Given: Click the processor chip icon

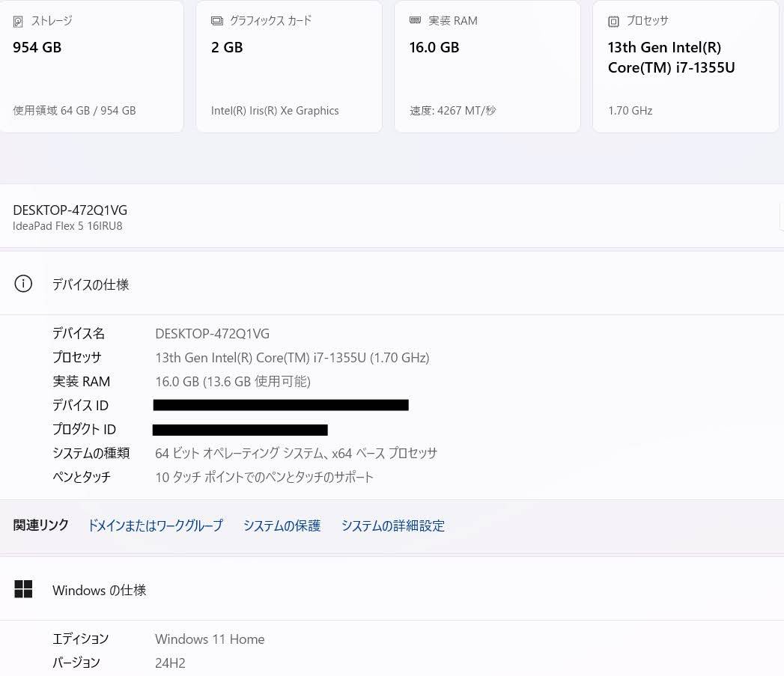Looking at the screenshot, I should 613,22.
